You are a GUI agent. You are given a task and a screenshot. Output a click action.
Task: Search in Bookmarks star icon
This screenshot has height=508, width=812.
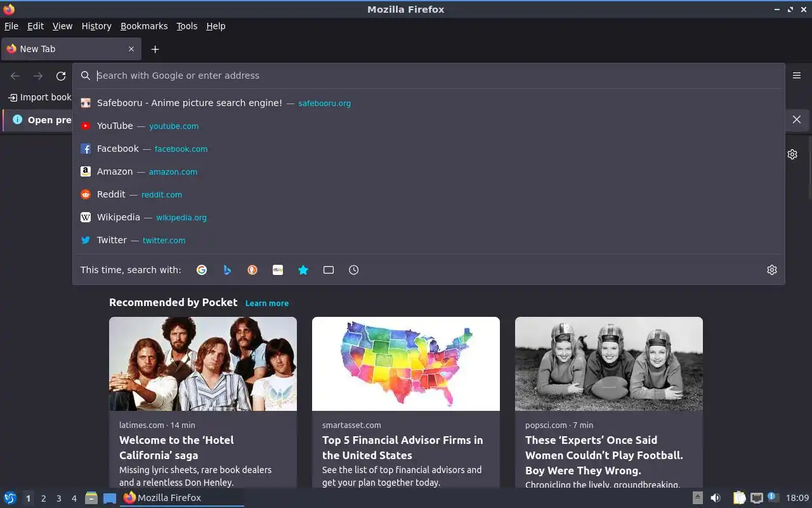303,270
